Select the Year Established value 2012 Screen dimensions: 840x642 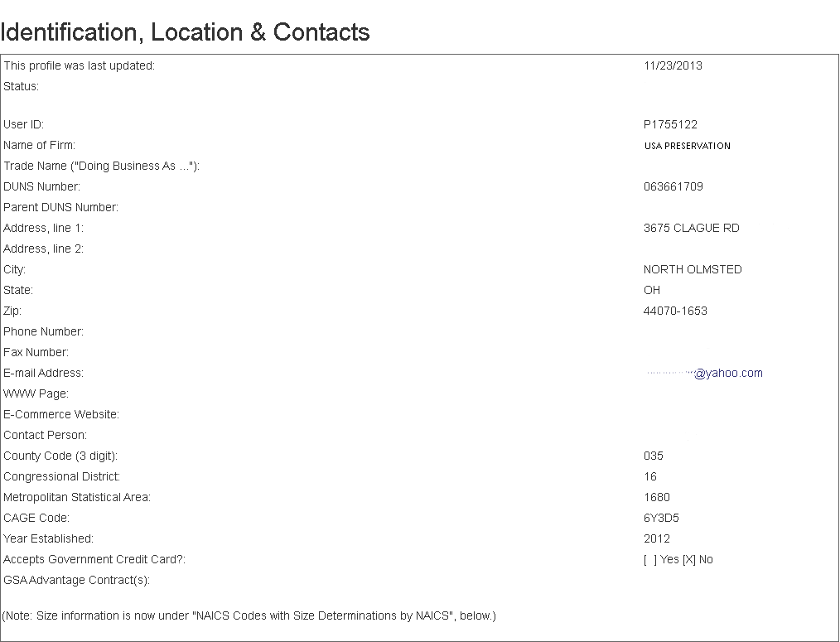click(657, 538)
